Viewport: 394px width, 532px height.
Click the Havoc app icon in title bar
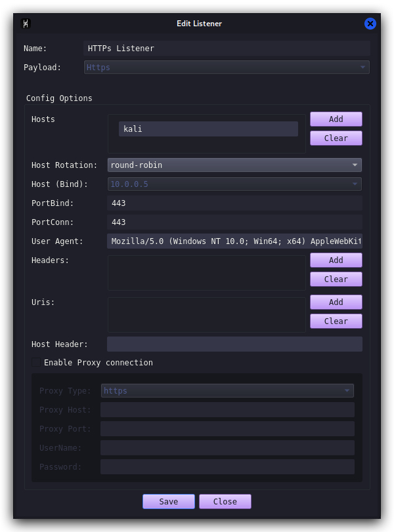[x=26, y=24]
